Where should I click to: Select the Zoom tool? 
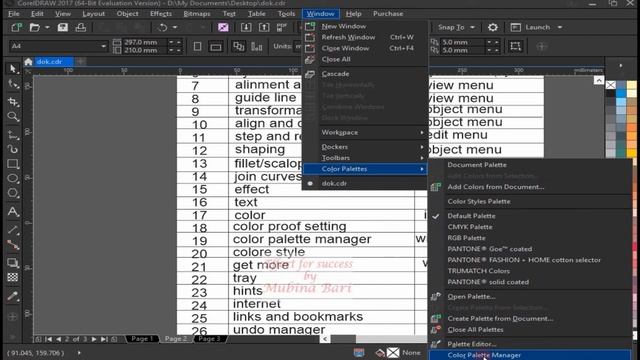coord(13,117)
